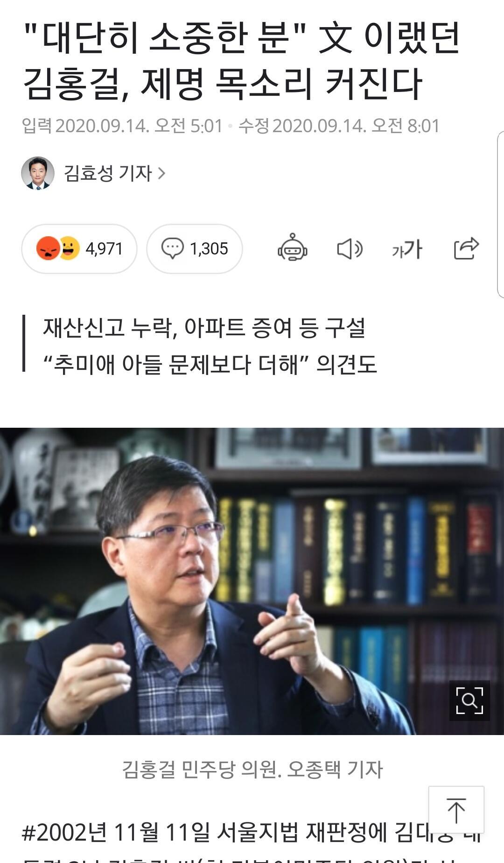Open the AI summary robot icon
The width and height of the screenshot is (504, 863).
point(293,248)
